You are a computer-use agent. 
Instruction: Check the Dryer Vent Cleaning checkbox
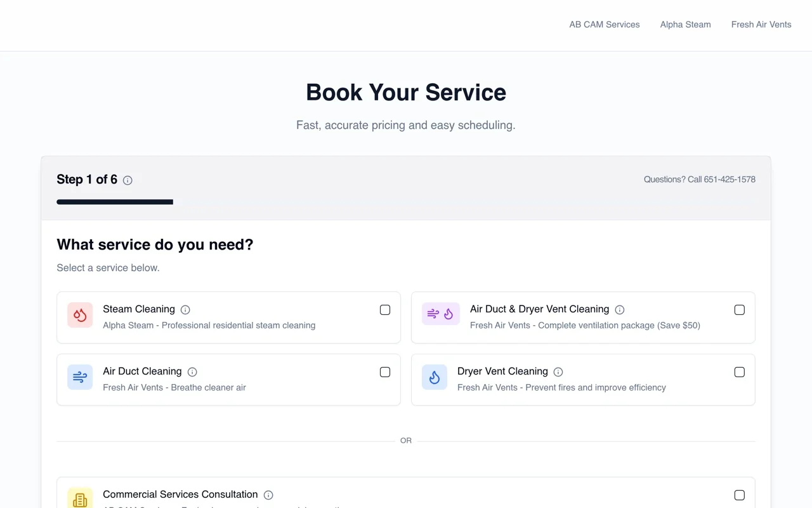(x=740, y=372)
